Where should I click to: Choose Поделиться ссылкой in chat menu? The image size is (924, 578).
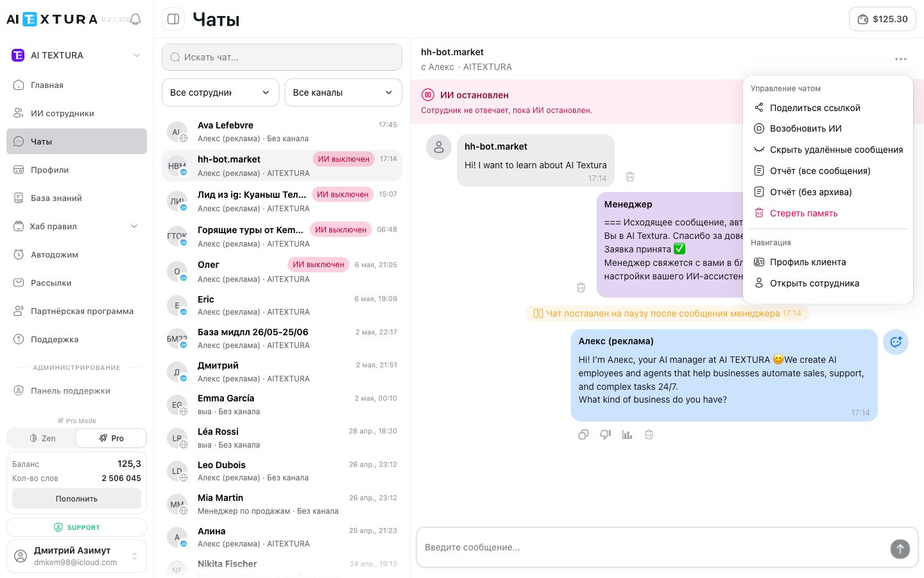(x=828, y=108)
